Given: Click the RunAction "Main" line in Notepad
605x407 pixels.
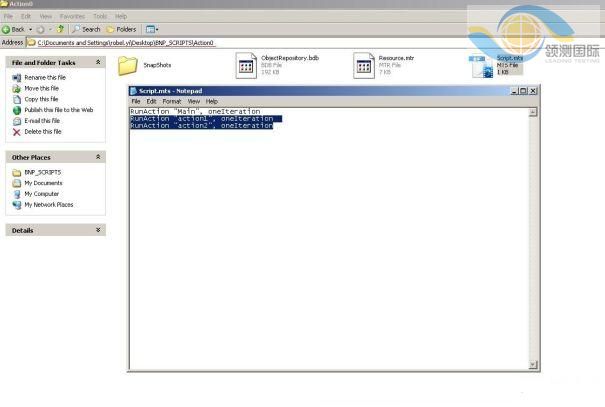Looking at the screenshot, I should coord(195,111).
